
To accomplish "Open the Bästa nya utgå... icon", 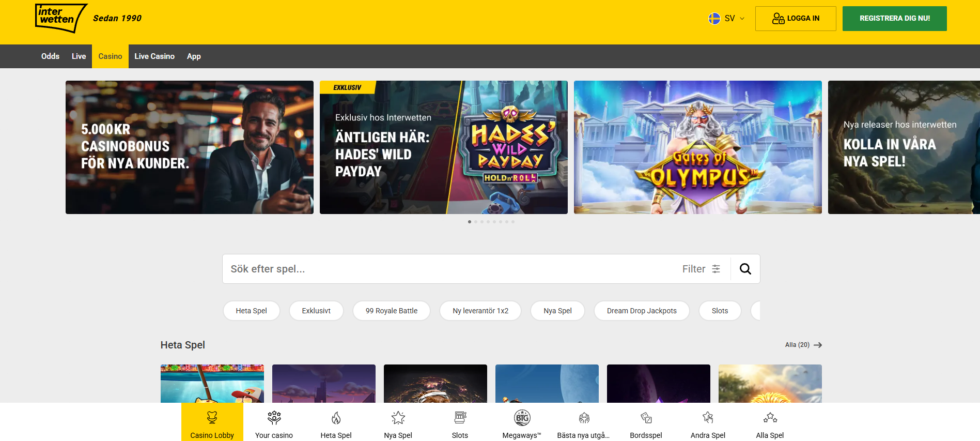I will click(x=584, y=417).
